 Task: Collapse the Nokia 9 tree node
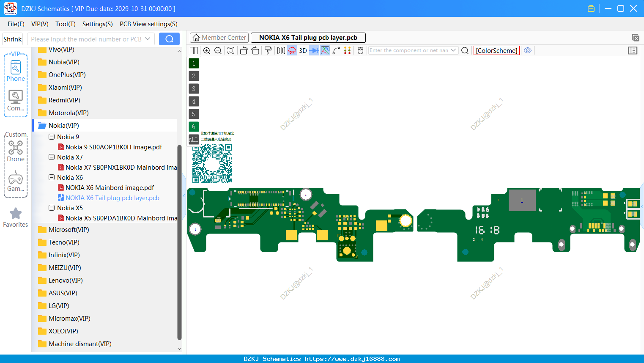pos(52,137)
